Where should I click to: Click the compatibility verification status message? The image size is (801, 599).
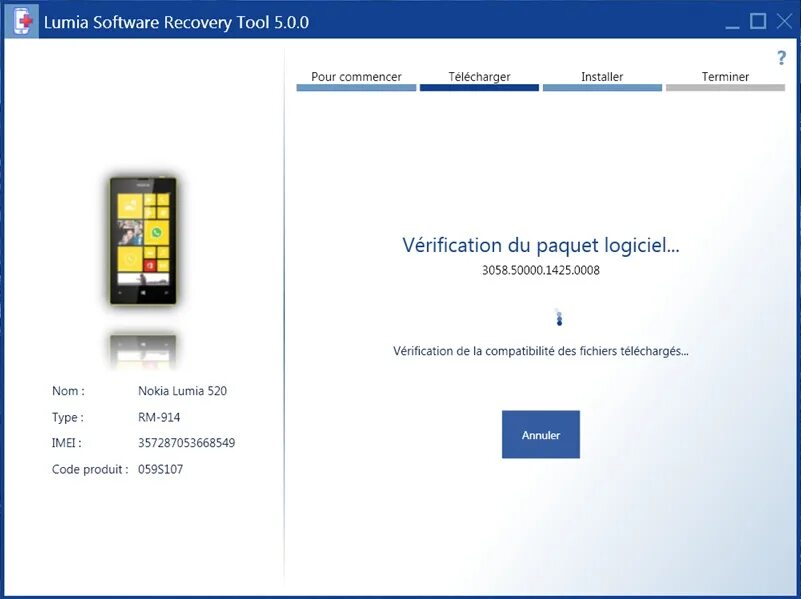pos(540,351)
